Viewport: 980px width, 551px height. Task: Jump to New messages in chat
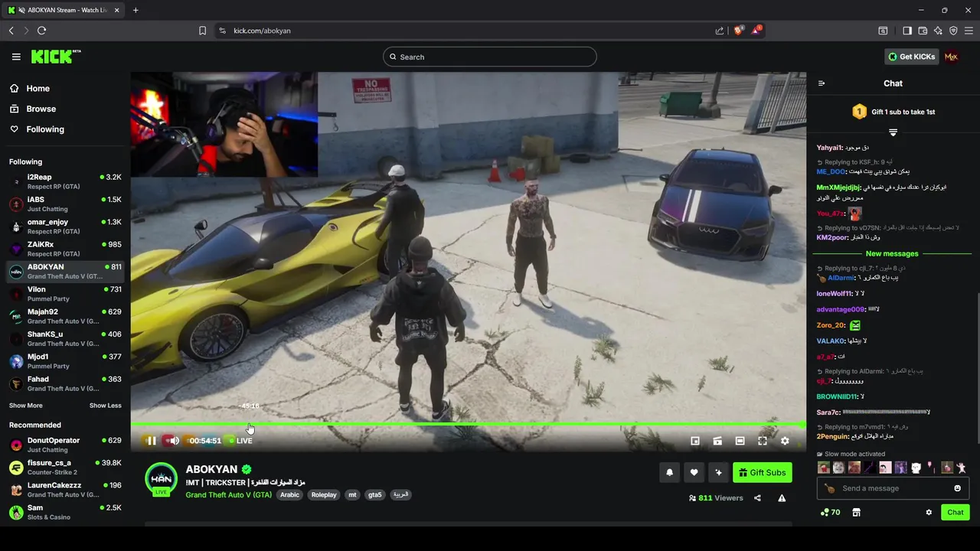tap(892, 254)
